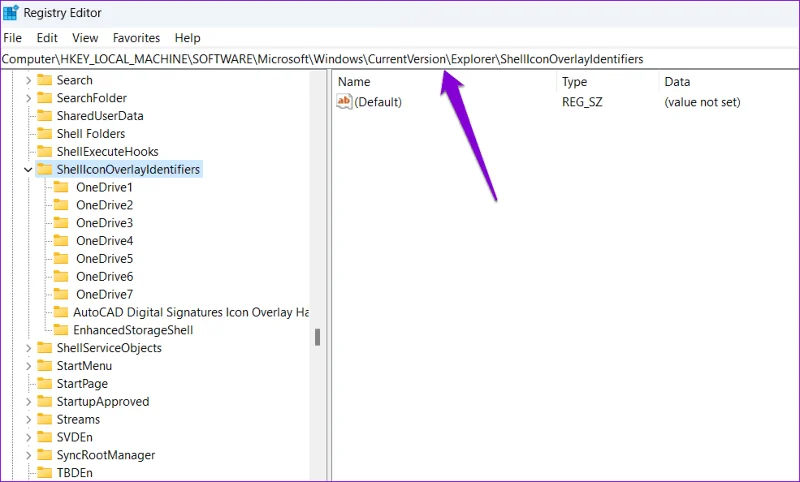
Task: Select the OneDrive1 subkey label
Action: pos(105,187)
